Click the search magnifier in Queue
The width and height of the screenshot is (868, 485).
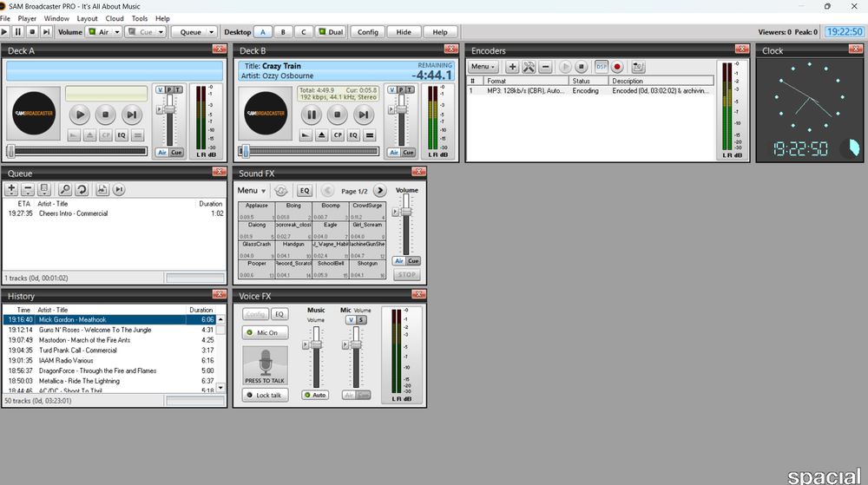[65, 190]
